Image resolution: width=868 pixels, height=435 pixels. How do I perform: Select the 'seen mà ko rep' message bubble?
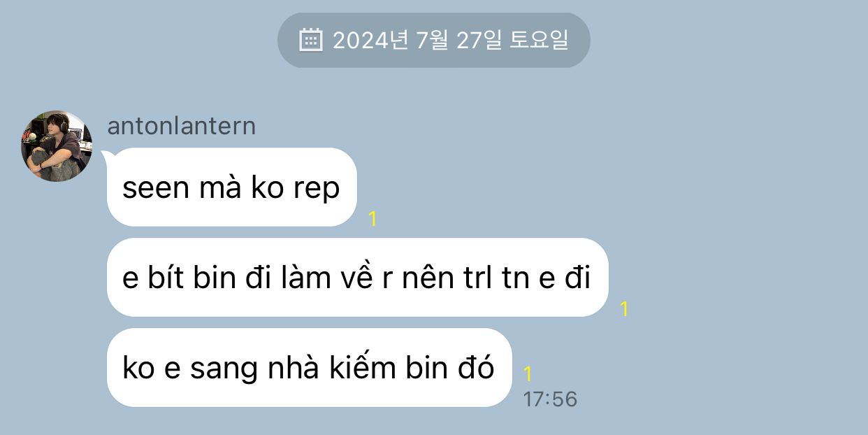[x=232, y=187]
